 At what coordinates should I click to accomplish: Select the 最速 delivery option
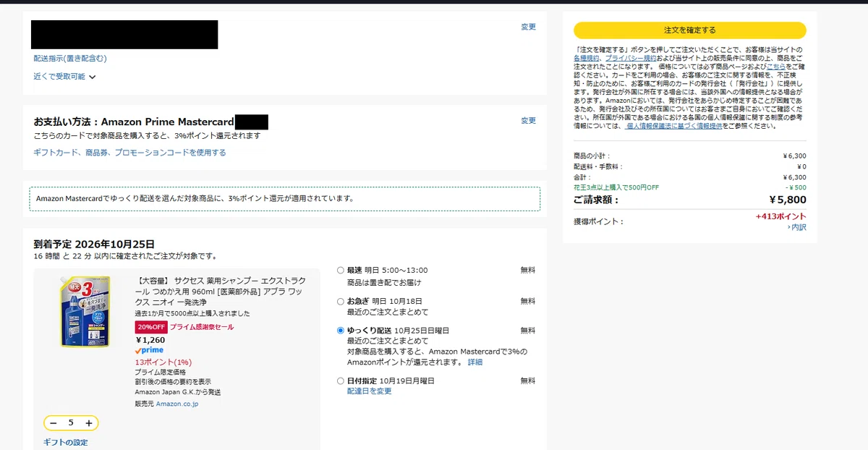[341, 270]
